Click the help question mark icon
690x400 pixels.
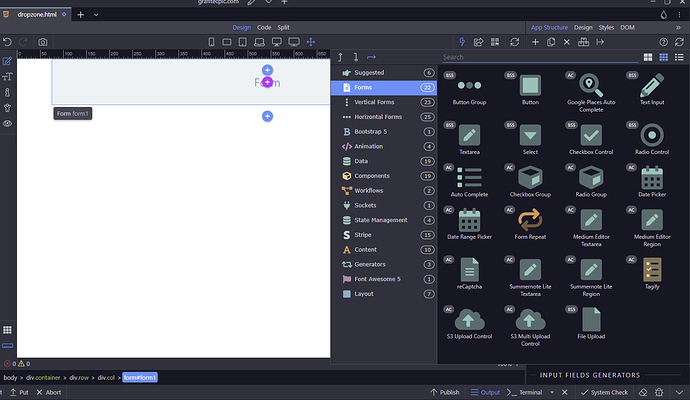[663, 42]
